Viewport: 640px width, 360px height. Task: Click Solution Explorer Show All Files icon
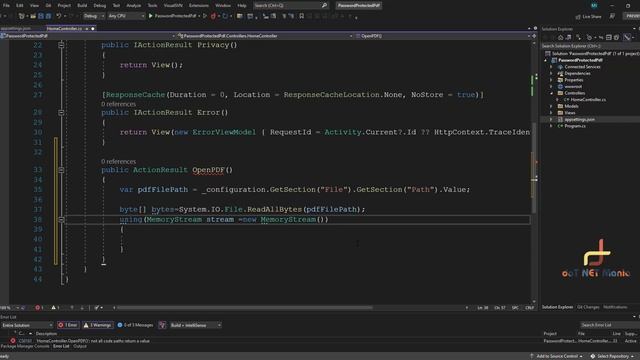point(616,38)
